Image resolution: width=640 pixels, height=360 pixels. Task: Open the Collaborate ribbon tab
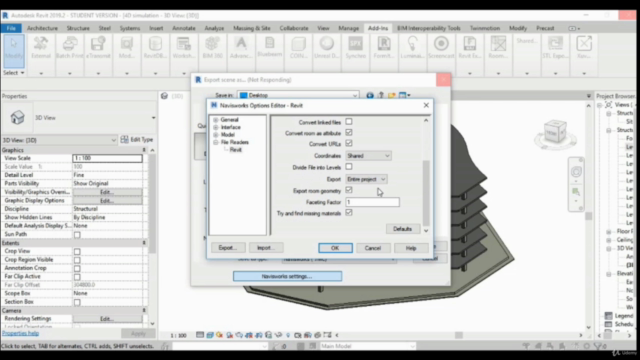(x=294, y=28)
